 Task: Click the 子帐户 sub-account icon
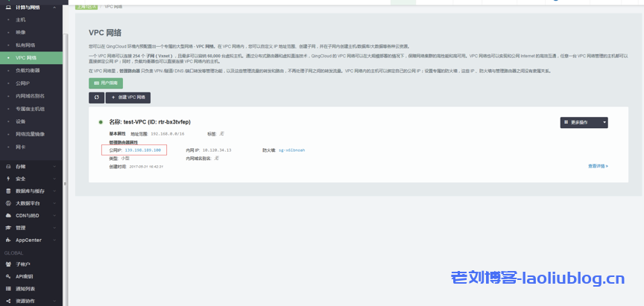pyautogui.click(x=8, y=264)
